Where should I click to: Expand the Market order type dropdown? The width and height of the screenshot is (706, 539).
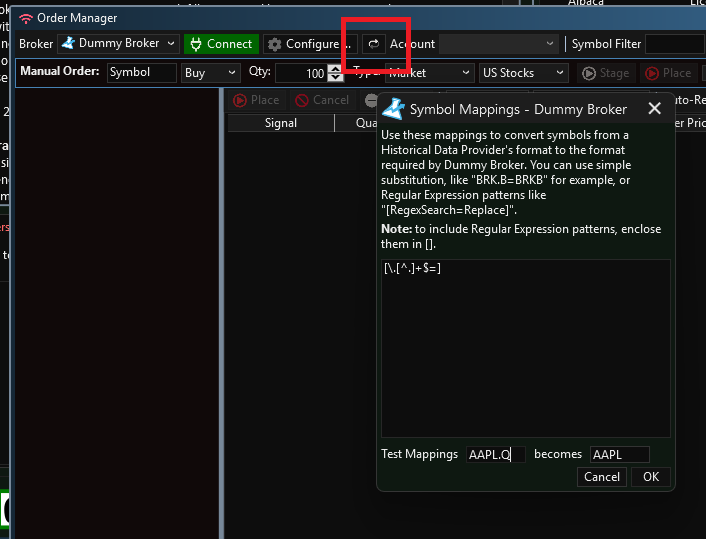pyautogui.click(x=430, y=73)
